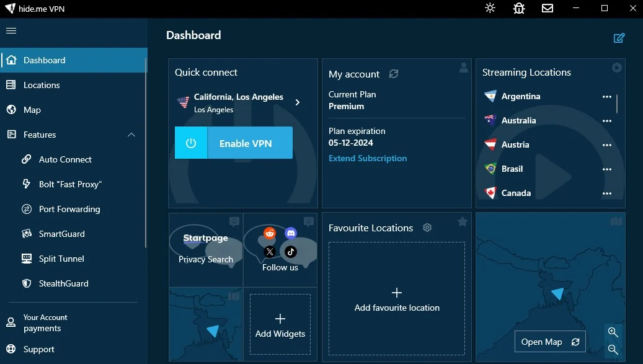Click the Bolt lightning icon

tap(26, 184)
